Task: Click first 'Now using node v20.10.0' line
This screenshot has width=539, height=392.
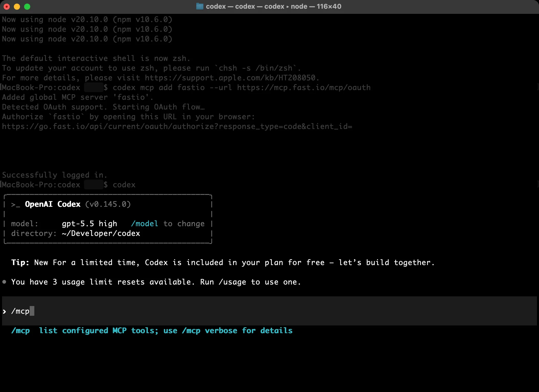Action: pyautogui.click(x=87, y=19)
